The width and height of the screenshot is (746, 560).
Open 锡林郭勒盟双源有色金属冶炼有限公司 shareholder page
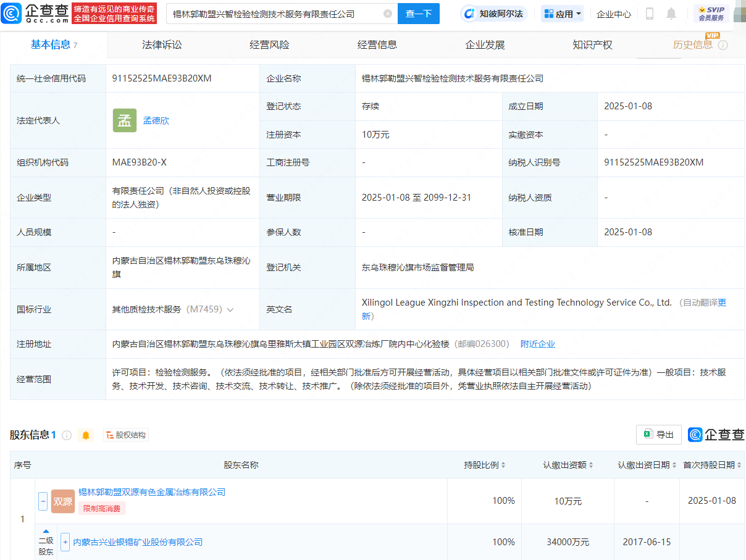click(x=152, y=492)
